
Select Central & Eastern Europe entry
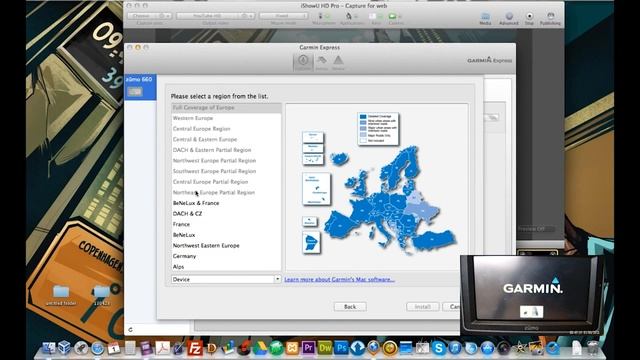pos(226,140)
